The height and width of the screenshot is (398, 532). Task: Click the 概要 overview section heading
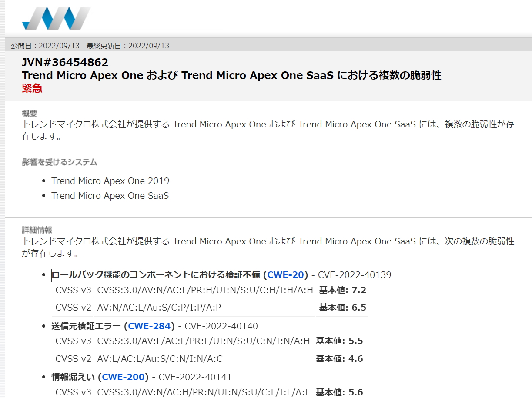coord(30,113)
